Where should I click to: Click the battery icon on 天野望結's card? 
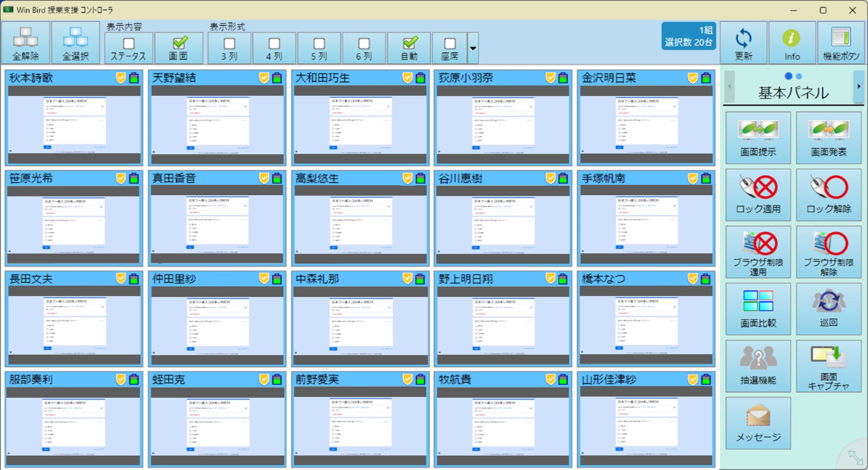coord(277,78)
